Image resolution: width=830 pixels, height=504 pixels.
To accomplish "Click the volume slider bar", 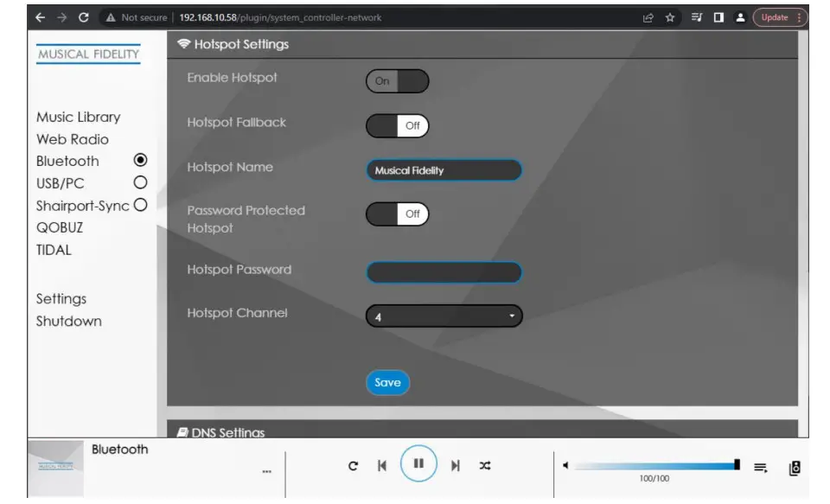I will pyautogui.click(x=657, y=465).
